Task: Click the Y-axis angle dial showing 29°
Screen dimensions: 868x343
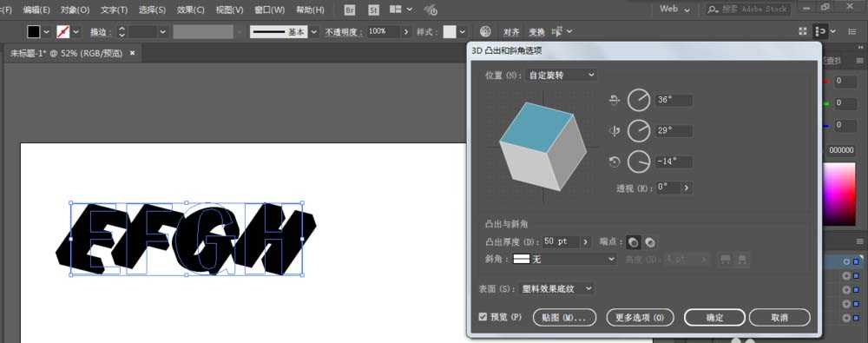Action: (639, 131)
